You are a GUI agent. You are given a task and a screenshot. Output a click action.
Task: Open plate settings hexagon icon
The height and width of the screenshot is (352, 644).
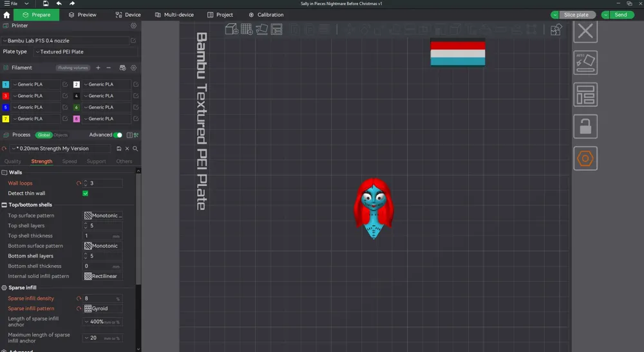(585, 158)
